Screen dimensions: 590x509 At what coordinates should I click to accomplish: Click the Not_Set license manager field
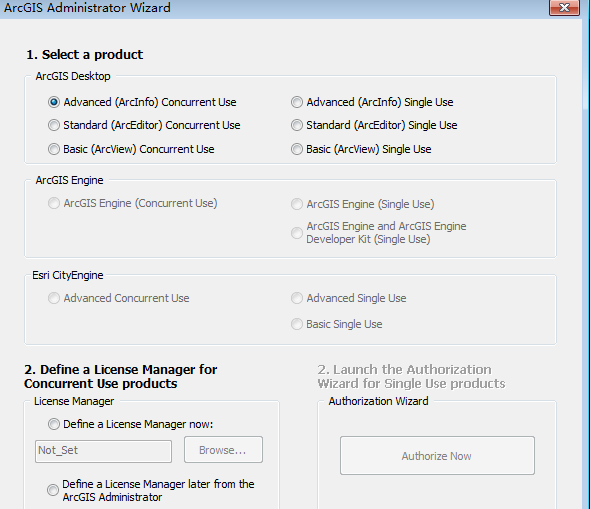click(103, 451)
